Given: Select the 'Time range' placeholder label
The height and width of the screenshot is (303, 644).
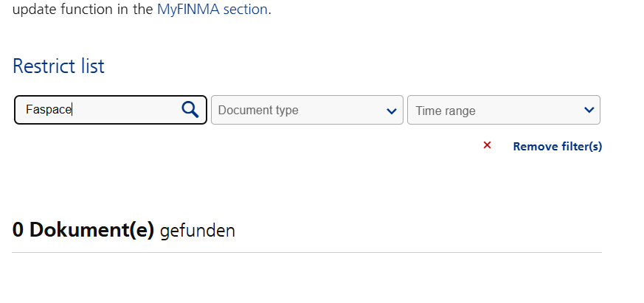Looking at the screenshot, I should [446, 111].
